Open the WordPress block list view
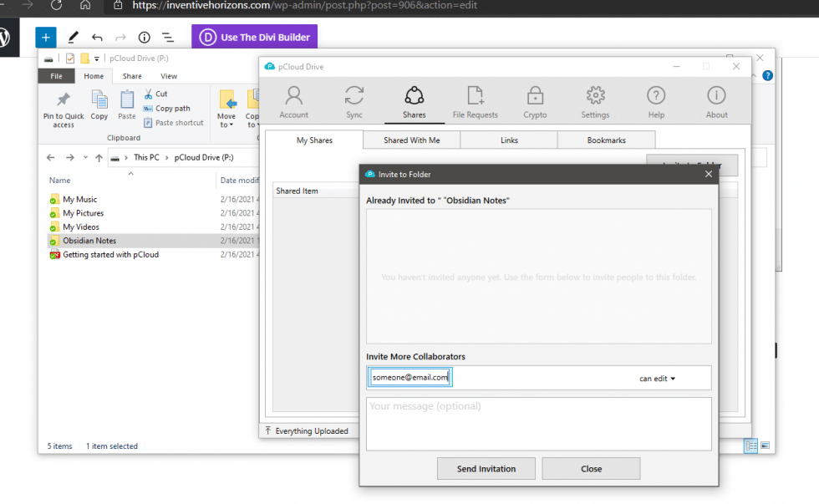Viewport: 819px width, 504px height. [168, 37]
